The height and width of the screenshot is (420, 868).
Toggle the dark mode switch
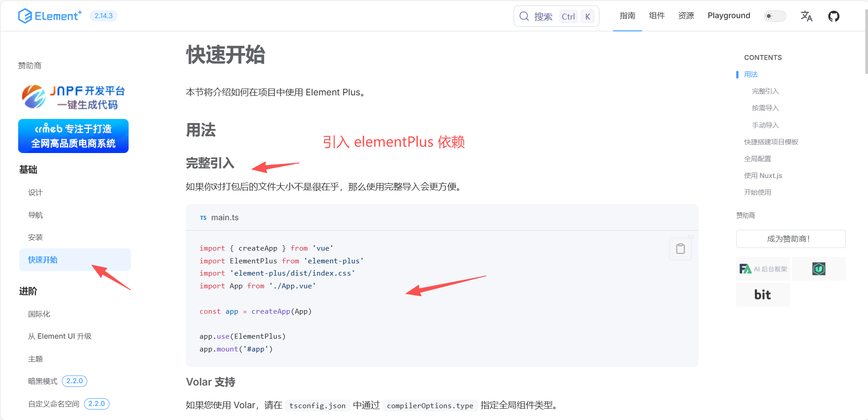775,16
